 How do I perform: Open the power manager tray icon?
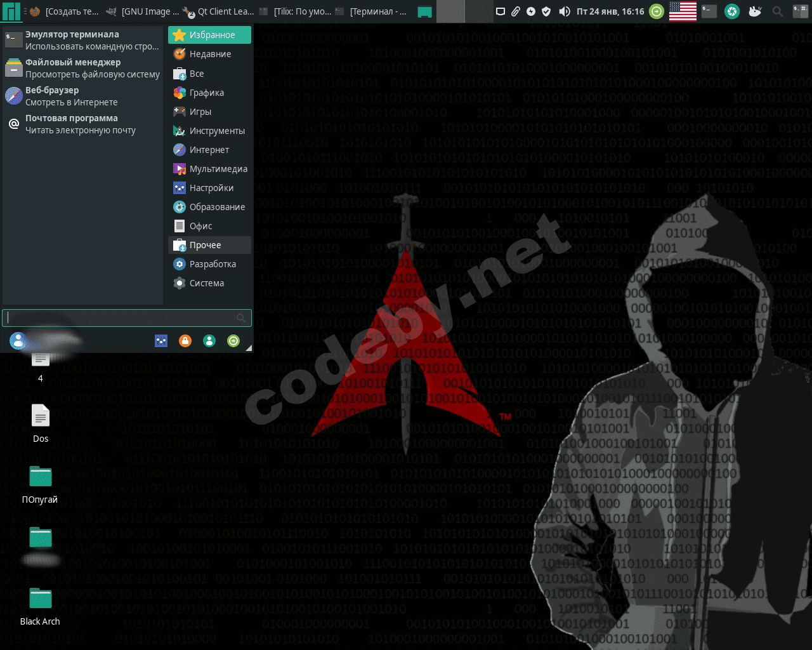click(531, 11)
